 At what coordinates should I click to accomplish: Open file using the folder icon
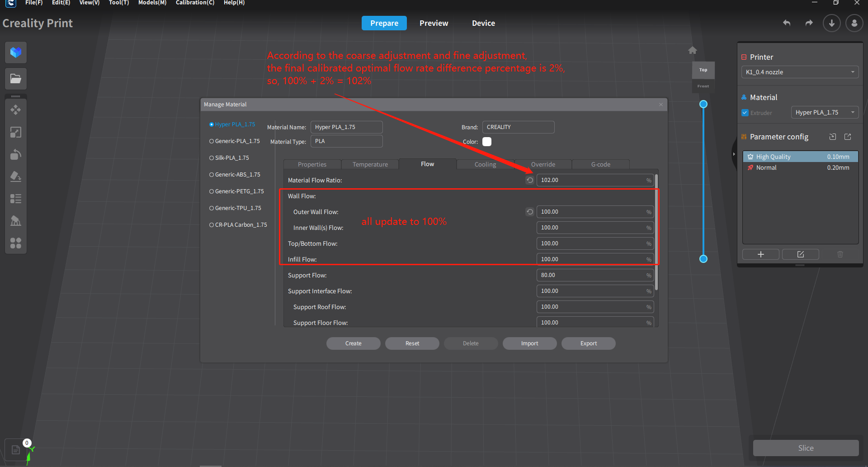point(16,79)
